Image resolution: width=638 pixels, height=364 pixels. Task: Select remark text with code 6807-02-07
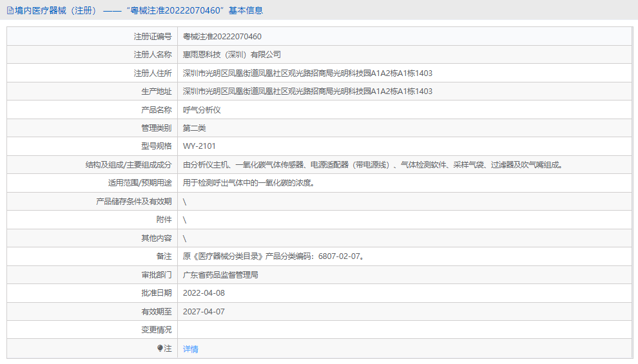(273, 256)
